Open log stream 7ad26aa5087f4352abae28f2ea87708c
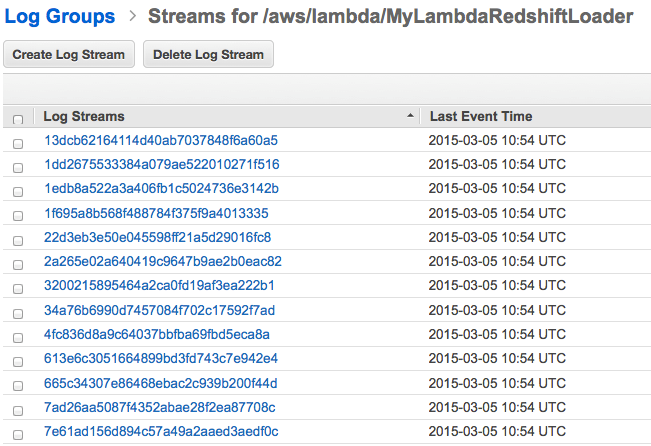The image size is (651, 446). (x=159, y=407)
